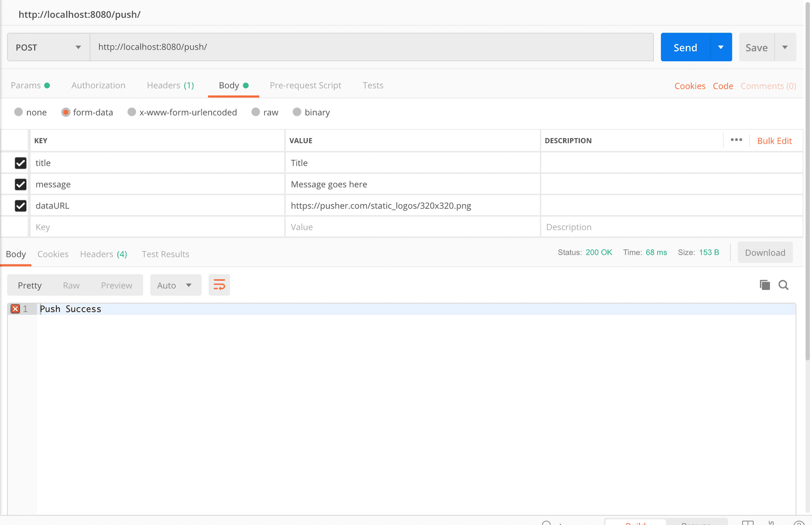Expand the Save options arrow
Image resolution: width=812 pixels, height=525 pixels.
pyautogui.click(x=785, y=47)
